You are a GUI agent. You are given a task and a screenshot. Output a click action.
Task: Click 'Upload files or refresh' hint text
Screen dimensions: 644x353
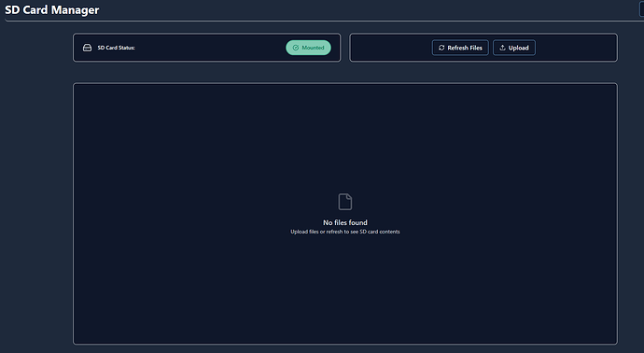[x=345, y=232]
